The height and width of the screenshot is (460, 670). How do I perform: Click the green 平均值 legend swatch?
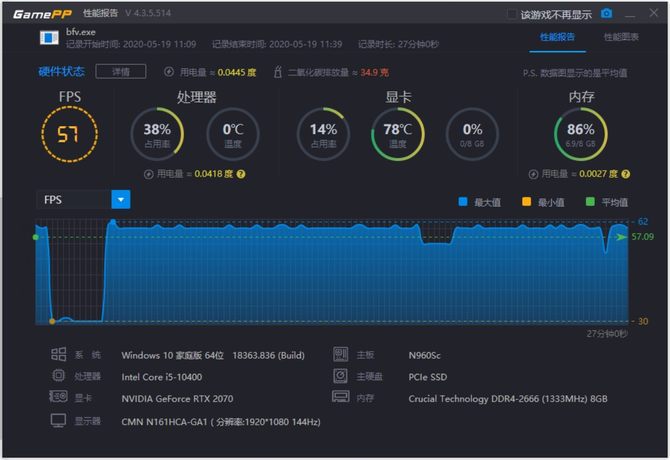click(590, 202)
